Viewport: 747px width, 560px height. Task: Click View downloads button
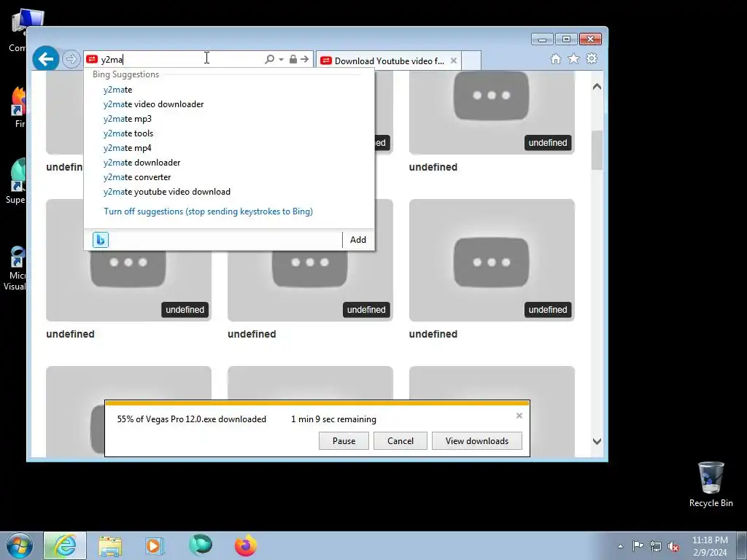click(x=477, y=441)
